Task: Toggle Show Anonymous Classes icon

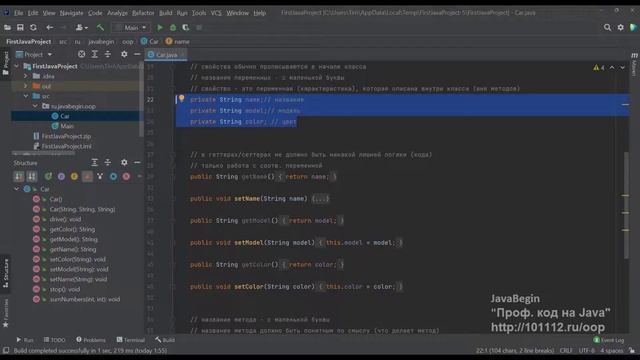Action: pos(100,176)
